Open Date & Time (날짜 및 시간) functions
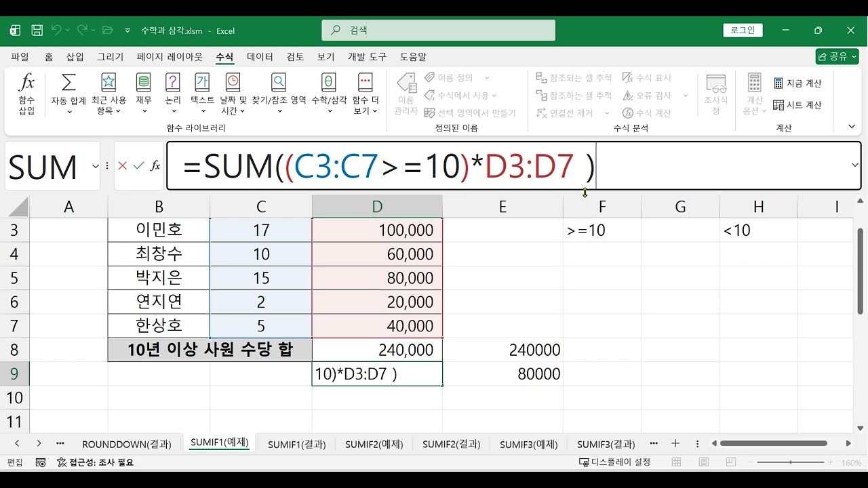This screenshot has height=488, width=868. tap(233, 94)
